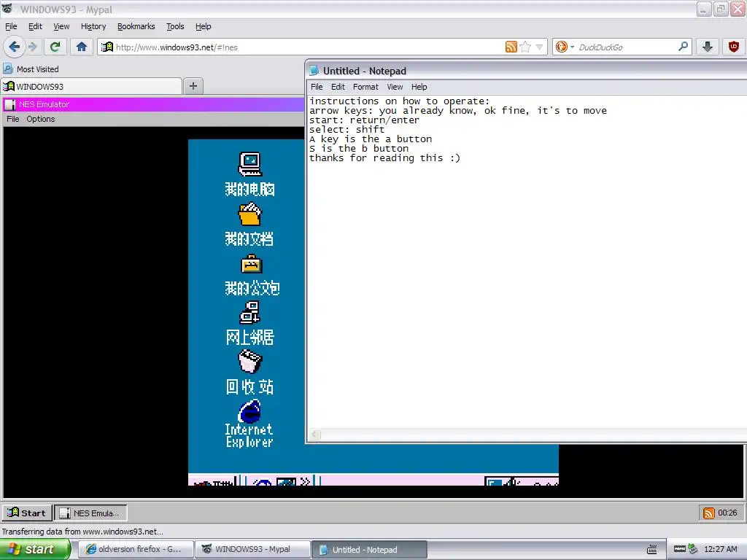Go to the browser home page icon
Image resolution: width=747 pixels, height=560 pixels.
(82, 47)
